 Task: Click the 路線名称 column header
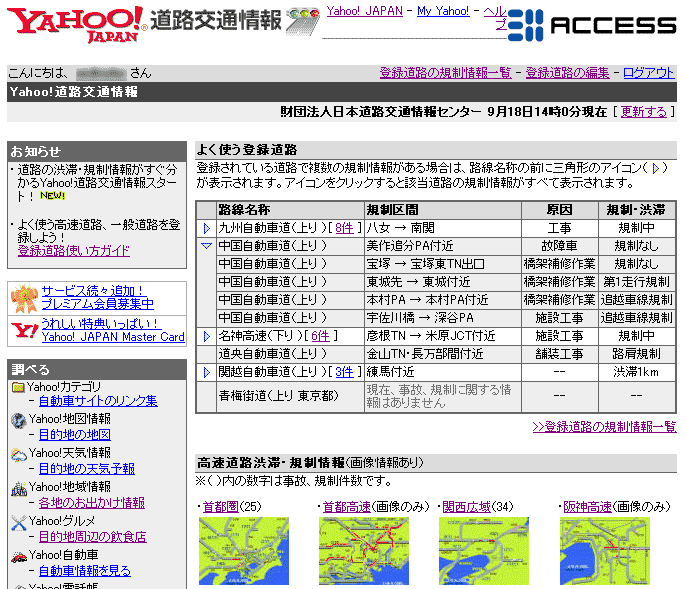point(291,210)
